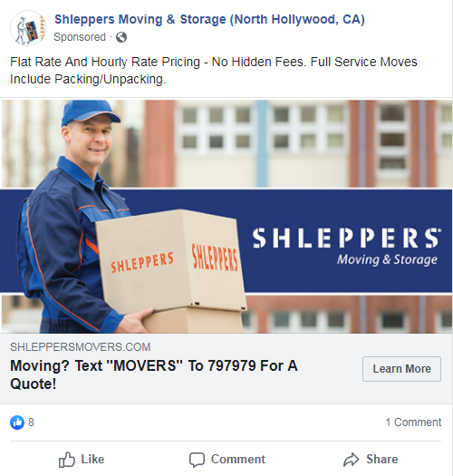Open Shleppers Moving & Storage page name link
The image size is (453, 476).
coord(209,19)
